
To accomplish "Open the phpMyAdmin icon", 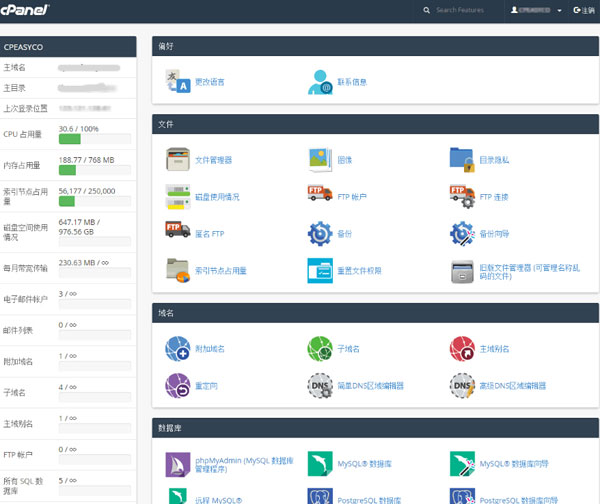I will [x=177, y=464].
